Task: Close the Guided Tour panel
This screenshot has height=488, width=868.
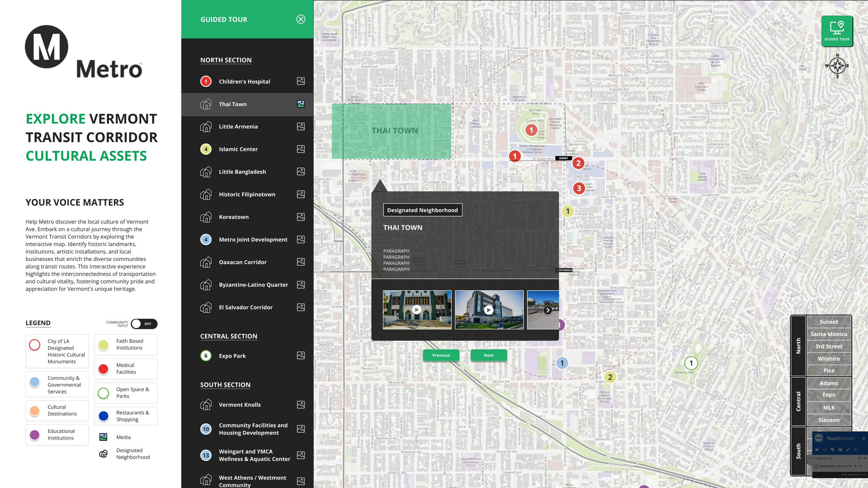Action: click(301, 19)
